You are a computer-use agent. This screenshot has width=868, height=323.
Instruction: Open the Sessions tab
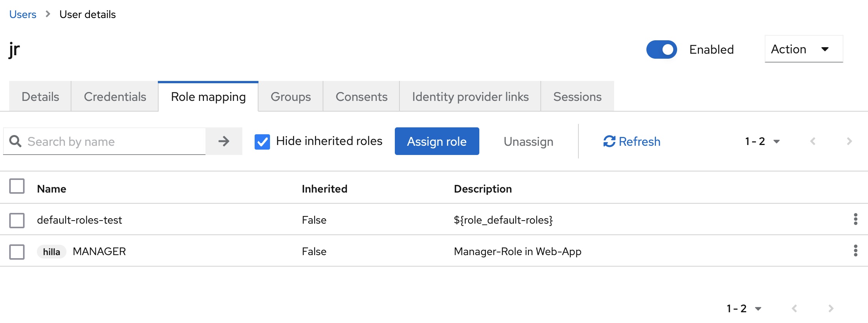click(577, 97)
